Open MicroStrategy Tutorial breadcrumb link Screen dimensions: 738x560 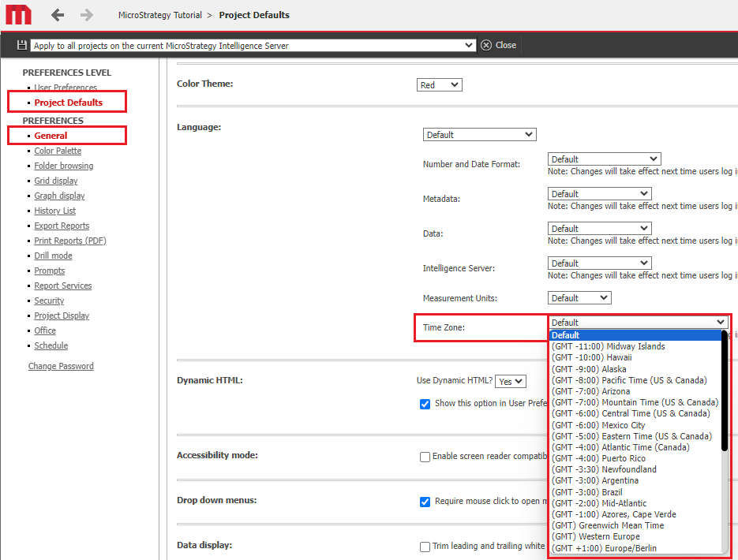pyautogui.click(x=160, y=15)
